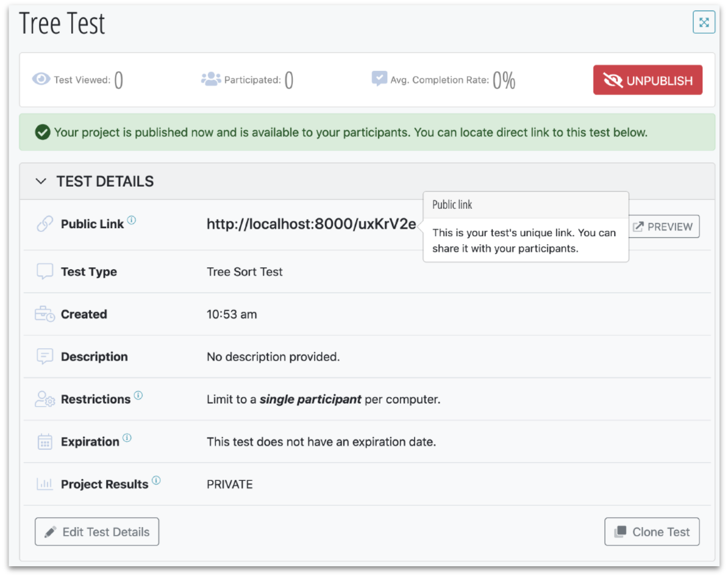The width and height of the screenshot is (728, 576).
Task: Click Edit Test Details button
Action: click(97, 531)
